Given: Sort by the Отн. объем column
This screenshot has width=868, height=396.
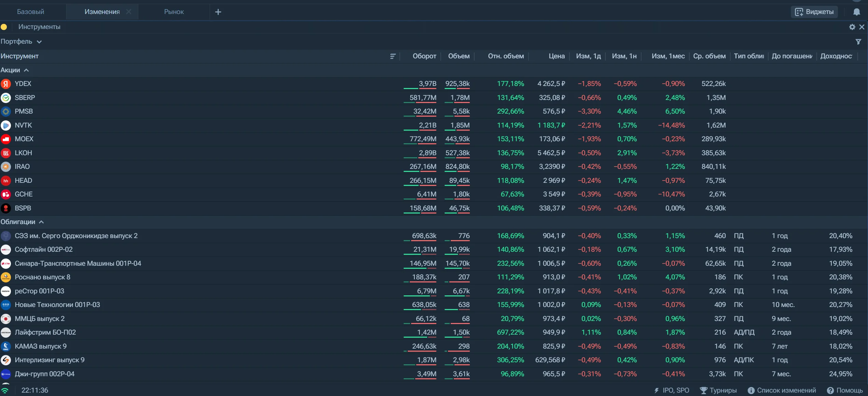Looking at the screenshot, I should [x=506, y=56].
